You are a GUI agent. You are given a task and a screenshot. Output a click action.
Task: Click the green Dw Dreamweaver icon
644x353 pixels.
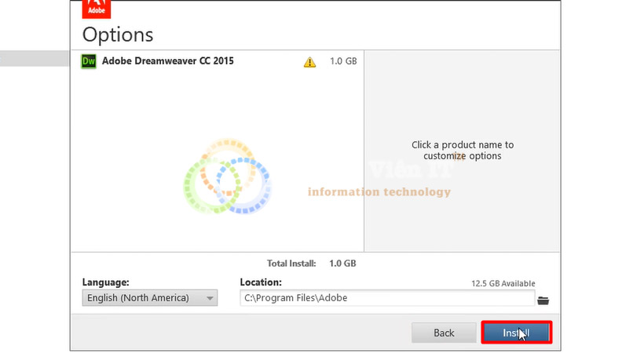pyautogui.click(x=88, y=61)
